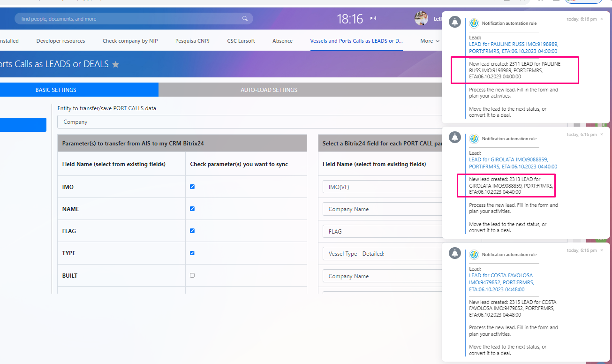Expand the Vessel Type - Detailed dropdown
612x364 pixels.
[x=382, y=254]
